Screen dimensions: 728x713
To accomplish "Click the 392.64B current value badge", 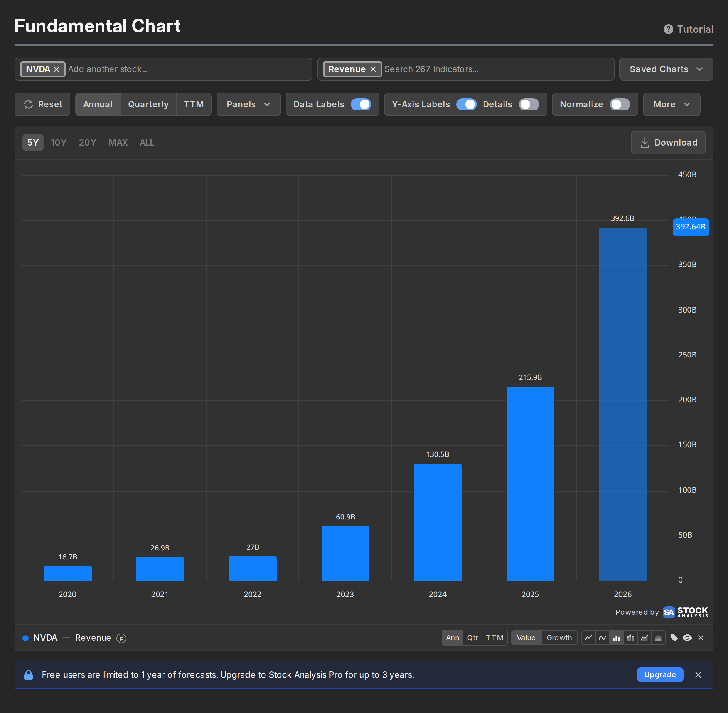I will [x=691, y=227].
